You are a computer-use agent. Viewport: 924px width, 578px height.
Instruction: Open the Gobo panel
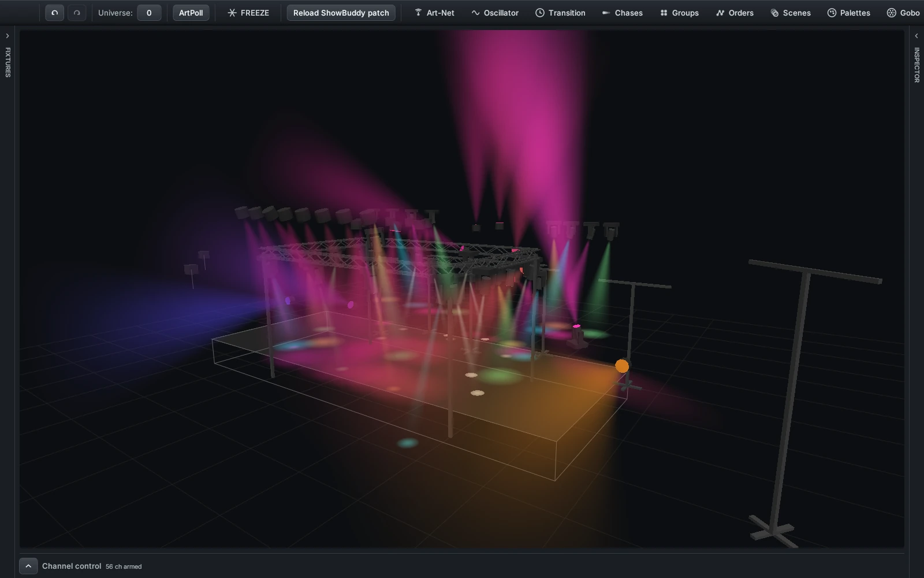pyautogui.click(x=903, y=13)
